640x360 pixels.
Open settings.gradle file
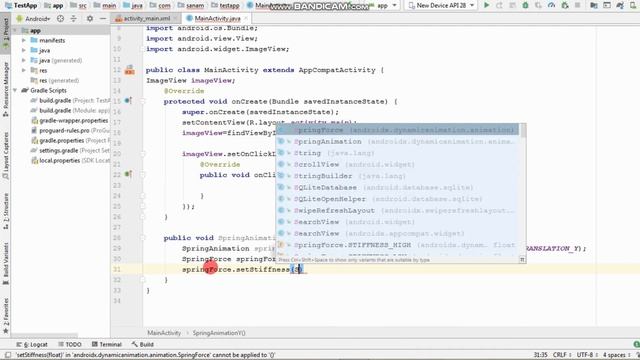(x=71, y=151)
